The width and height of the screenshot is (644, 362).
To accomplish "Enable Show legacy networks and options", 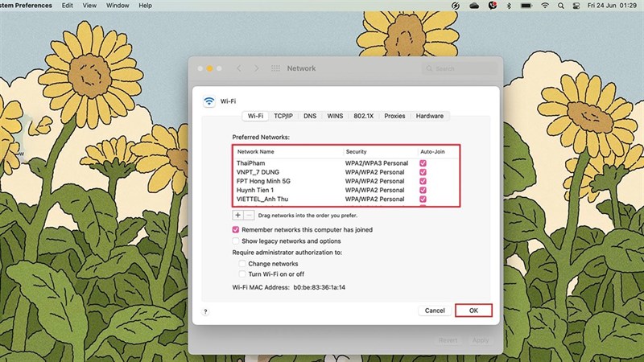I will pyautogui.click(x=236, y=241).
